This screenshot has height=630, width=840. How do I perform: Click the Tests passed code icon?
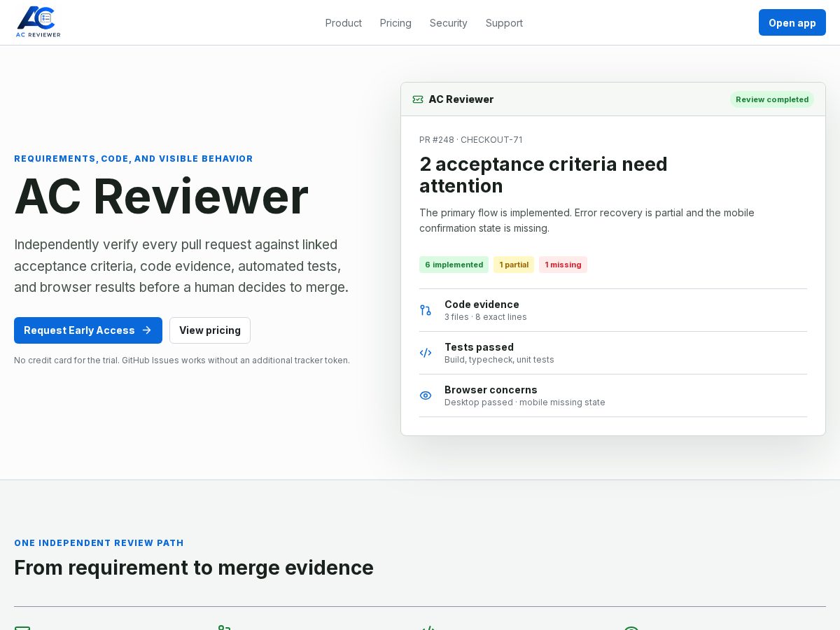click(x=426, y=353)
